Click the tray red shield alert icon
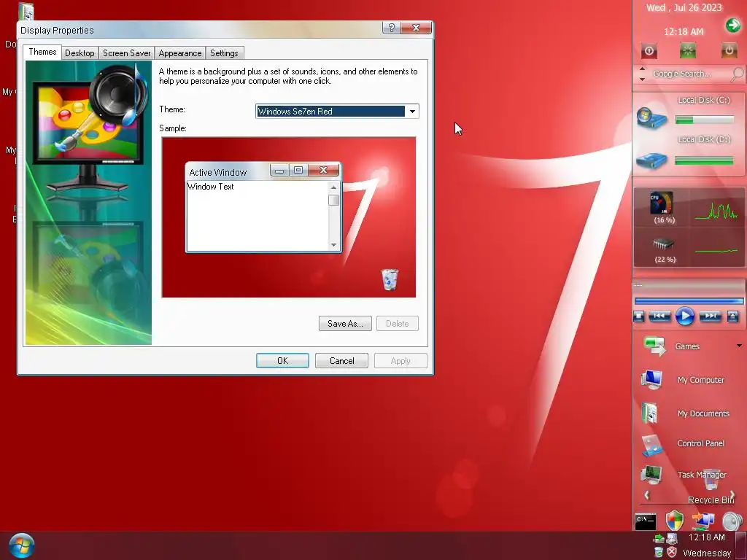Image resolution: width=747 pixels, height=560 pixels. (x=672, y=552)
